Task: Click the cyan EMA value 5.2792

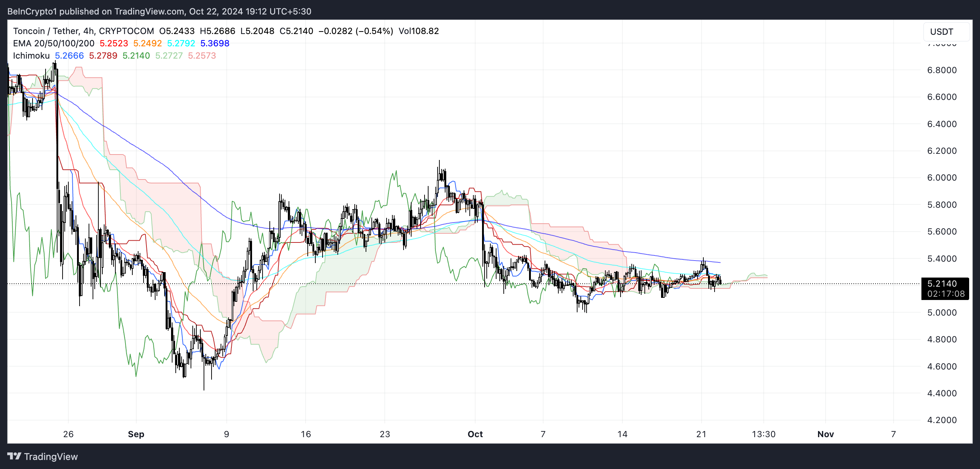Action: [x=181, y=43]
